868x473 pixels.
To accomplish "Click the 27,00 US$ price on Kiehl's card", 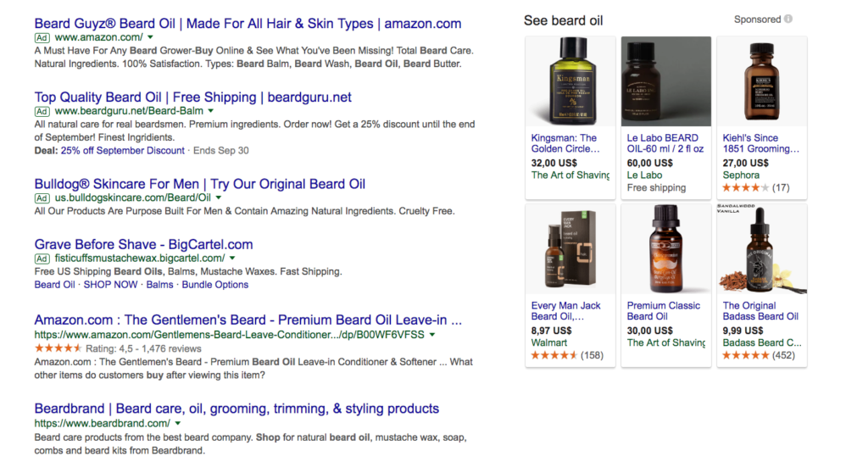I will pyautogui.click(x=746, y=163).
